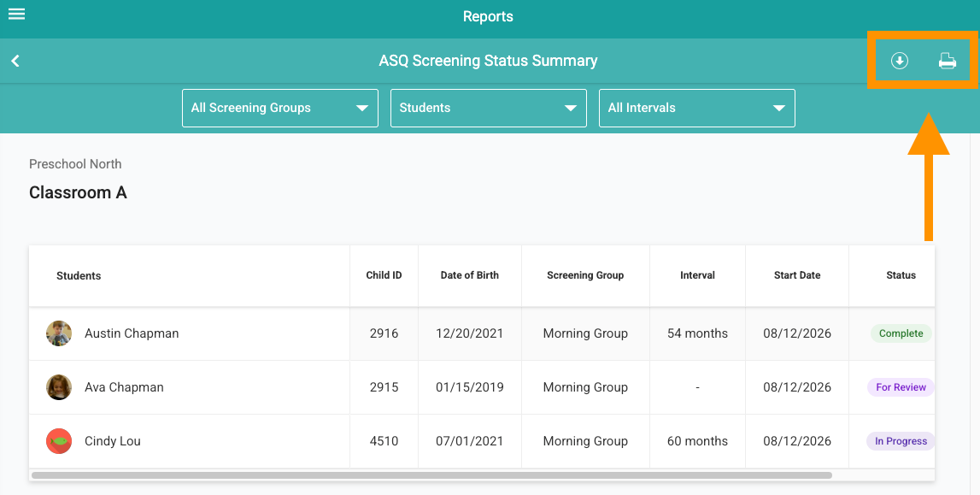980x495 pixels.
Task: Click the In Progress status badge
Action: 901,441
